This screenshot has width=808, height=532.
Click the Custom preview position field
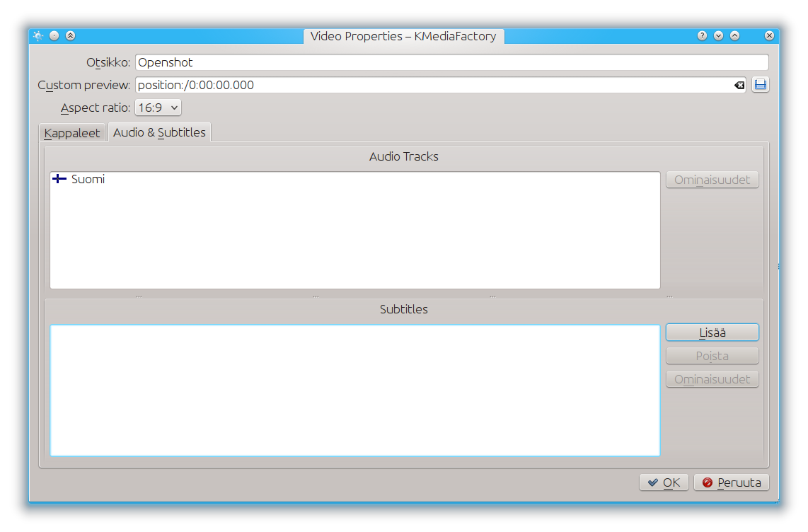tap(441, 85)
